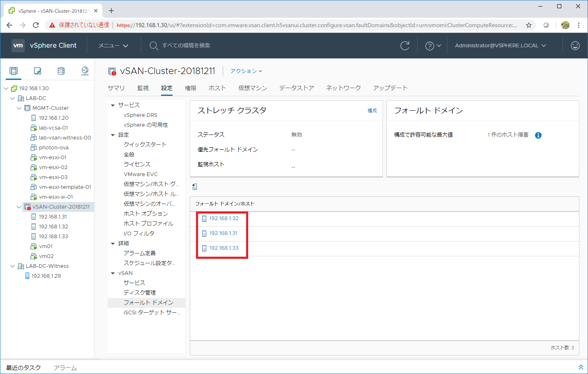The width and height of the screenshot is (588, 374).
Task: Open the Administrator@VSPHERE.LOCAL user menu
Action: click(x=500, y=46)
